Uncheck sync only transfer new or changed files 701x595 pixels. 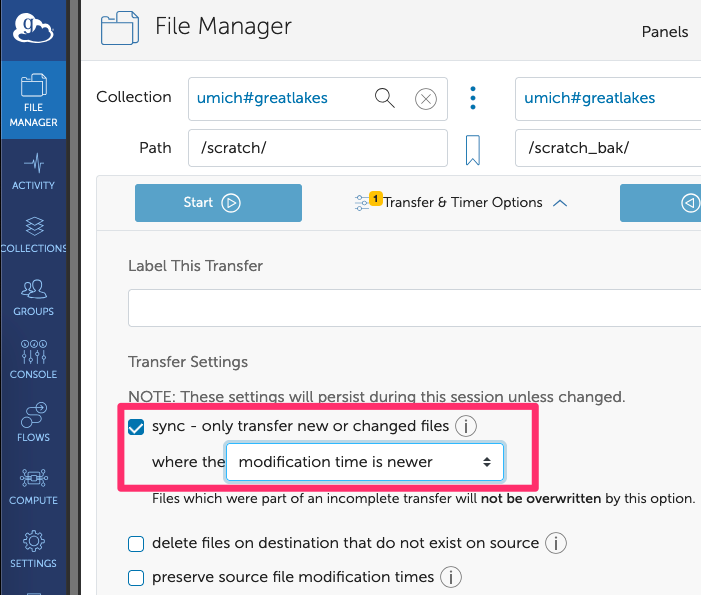136,427
